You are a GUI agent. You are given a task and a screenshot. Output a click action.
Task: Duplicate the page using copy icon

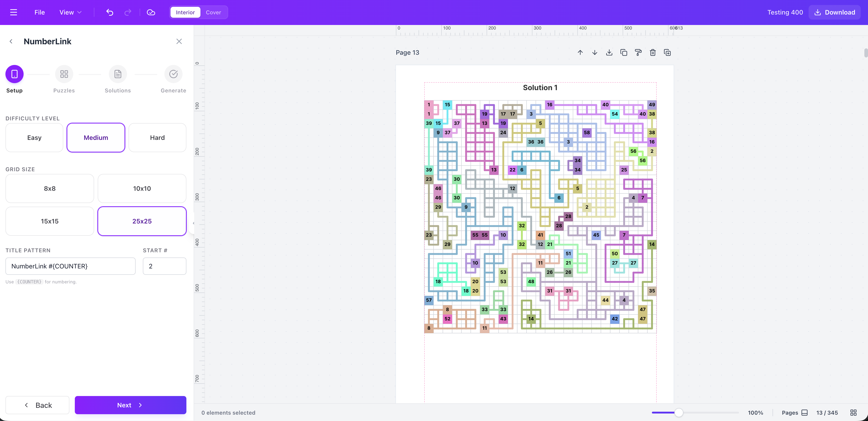(623, 53)
